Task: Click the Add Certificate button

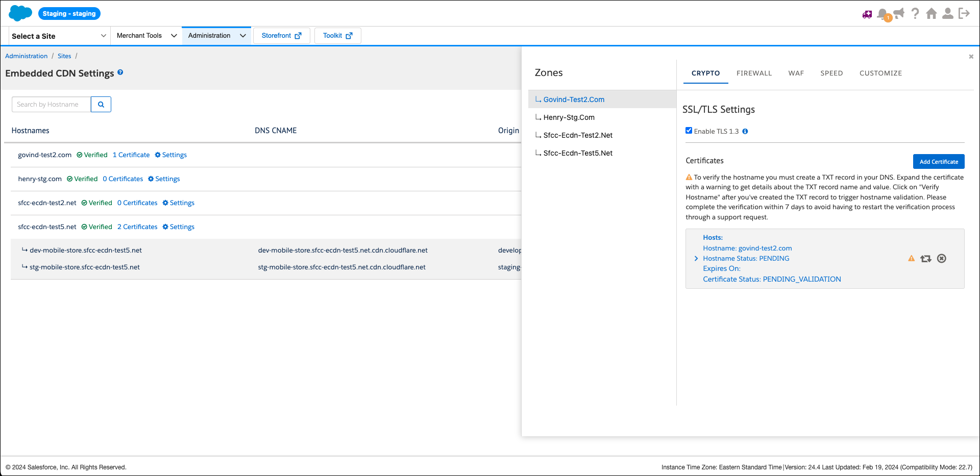Action: [939, 162]
